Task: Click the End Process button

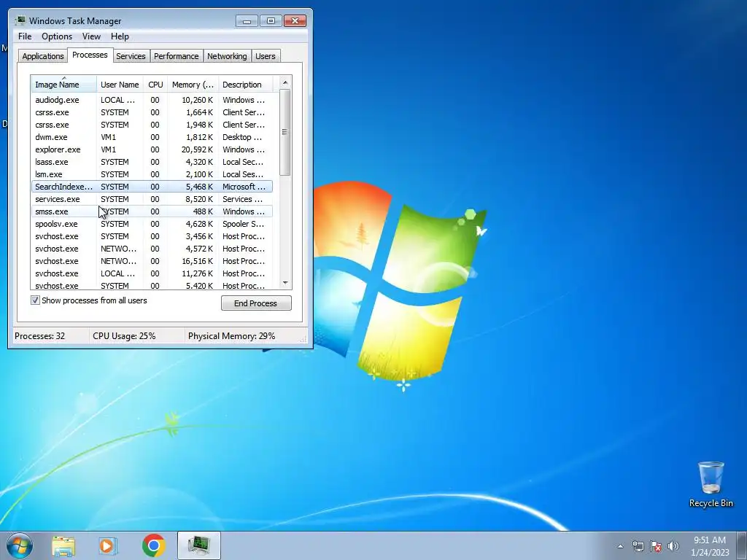Action: [256, 303]
